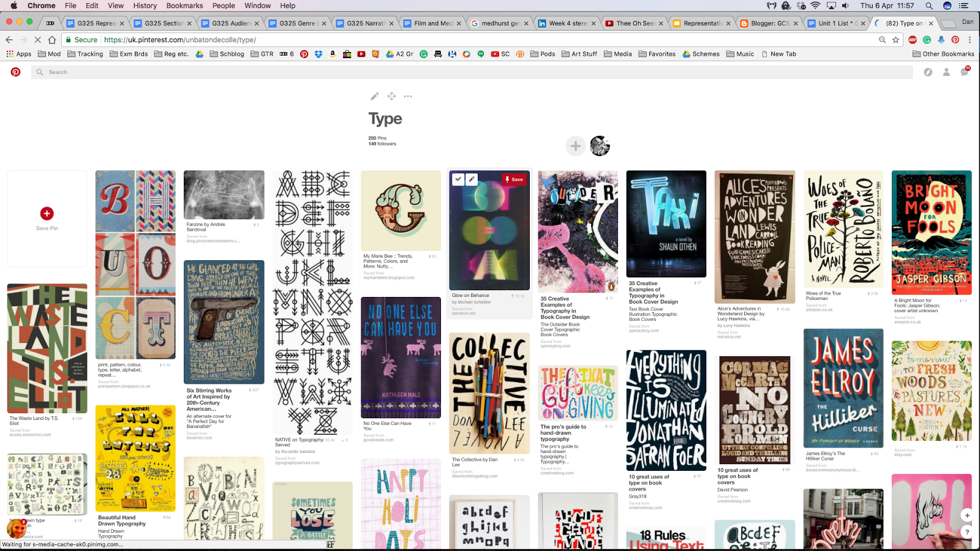Expand Other Bookmarks in the bookmarks bar

(x=945, y=54)
